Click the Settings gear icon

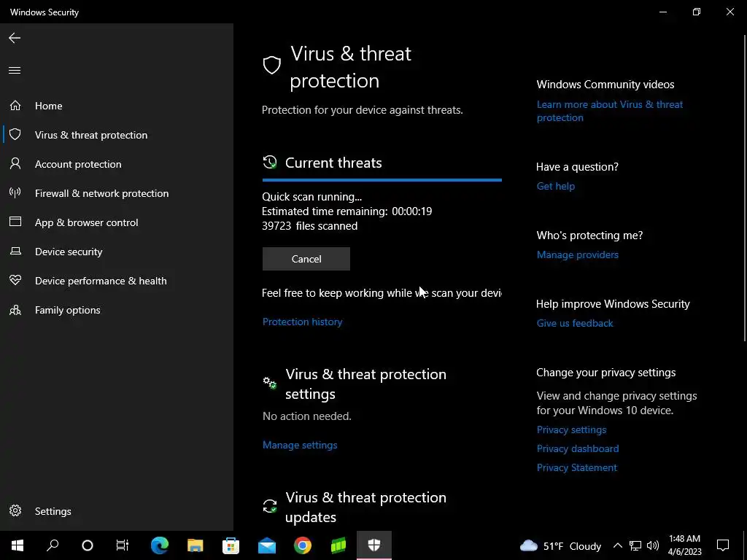(15, 510)
